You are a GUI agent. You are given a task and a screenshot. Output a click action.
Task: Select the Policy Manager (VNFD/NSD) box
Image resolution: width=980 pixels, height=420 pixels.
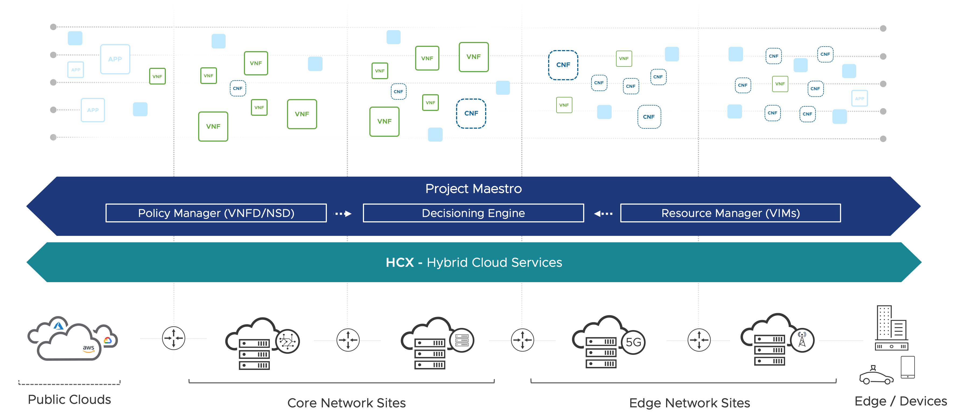[x=216, y=213]
